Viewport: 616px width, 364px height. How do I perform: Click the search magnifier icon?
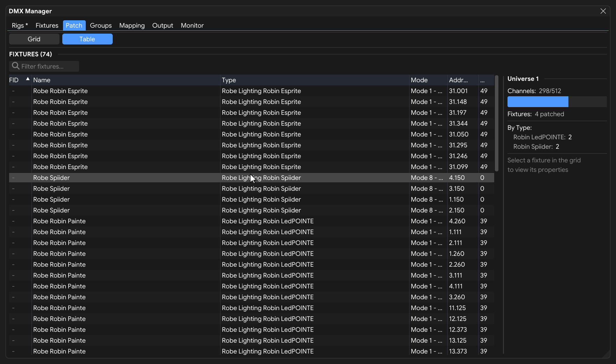coord(15,66)
